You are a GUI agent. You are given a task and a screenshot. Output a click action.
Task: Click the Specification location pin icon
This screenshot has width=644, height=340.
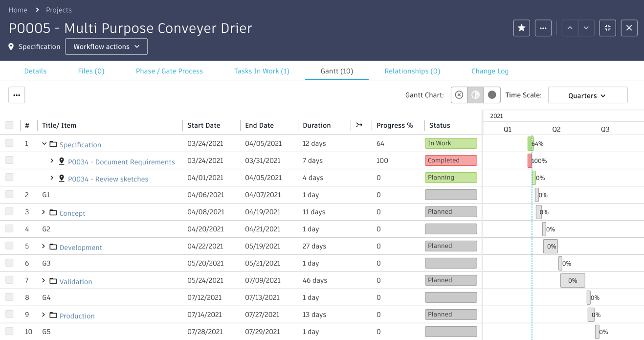tap(11, 47)
